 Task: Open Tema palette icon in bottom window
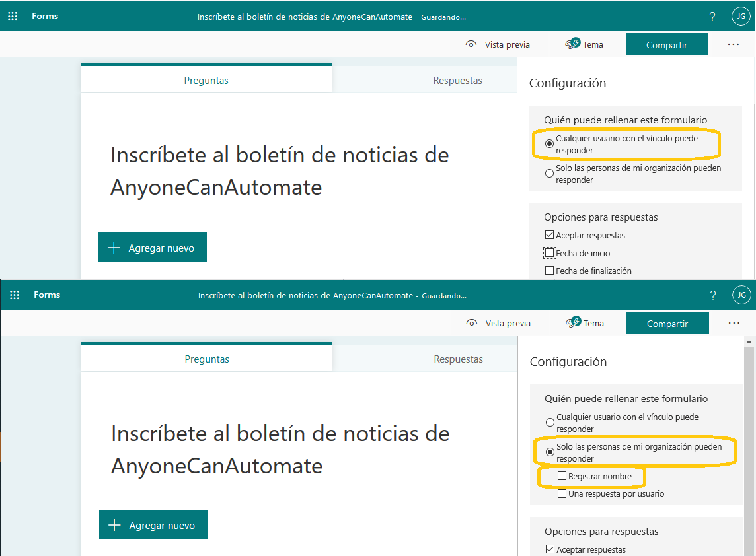click(x=573, y=322)
